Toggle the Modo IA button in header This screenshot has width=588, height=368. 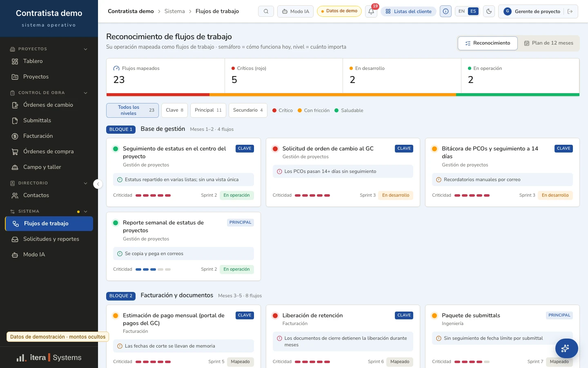(295, 11)
